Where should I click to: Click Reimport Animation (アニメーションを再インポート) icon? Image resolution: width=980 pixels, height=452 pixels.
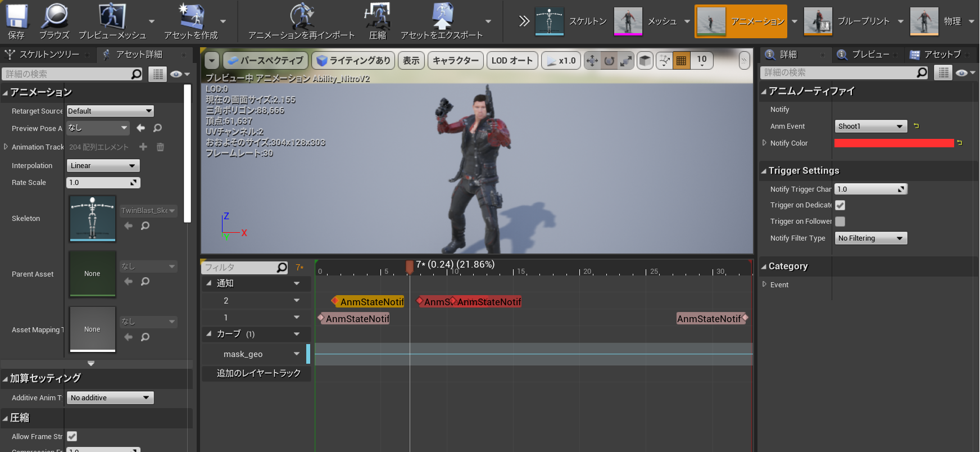(x=302, y=21)
